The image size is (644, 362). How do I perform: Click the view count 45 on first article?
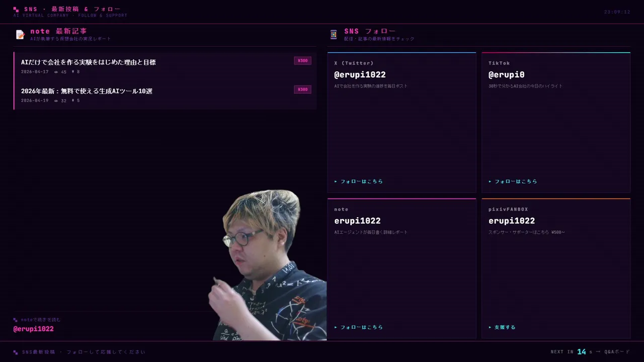point(60,72)
